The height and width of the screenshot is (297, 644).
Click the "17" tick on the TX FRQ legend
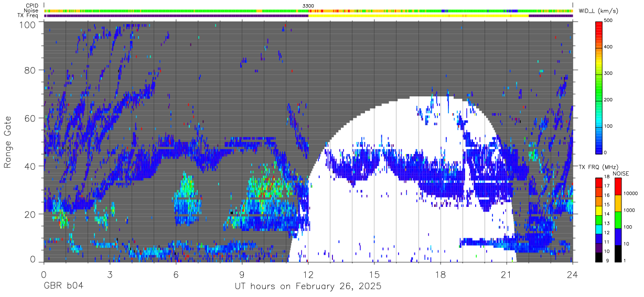(607, 186)
